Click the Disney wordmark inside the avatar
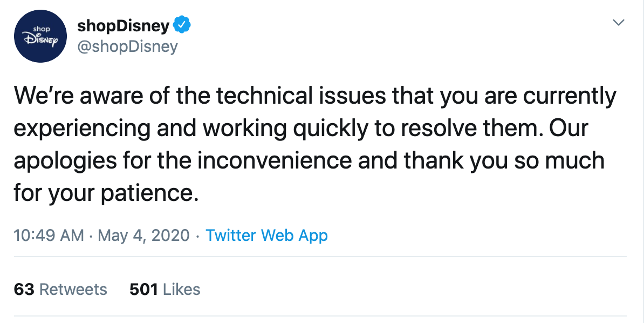Image resolution: width=644 pixels, height=323 pixels. [x=40, y=40]
